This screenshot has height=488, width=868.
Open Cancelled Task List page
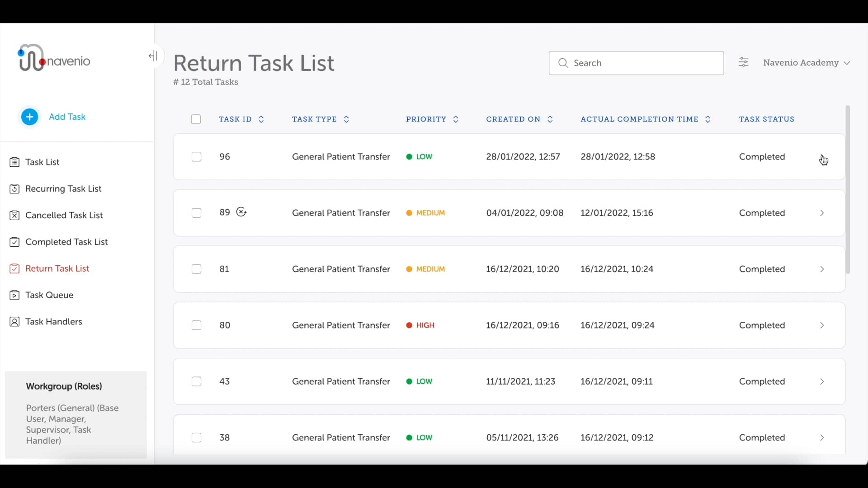pos(65,216)
